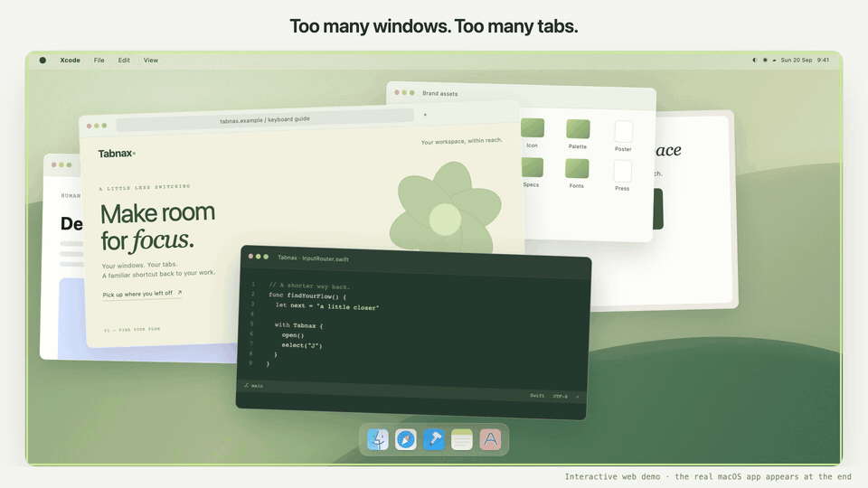Screen dimensions: 868x488
Task: Open a new browser tab with plus
Action: point(425,115)
